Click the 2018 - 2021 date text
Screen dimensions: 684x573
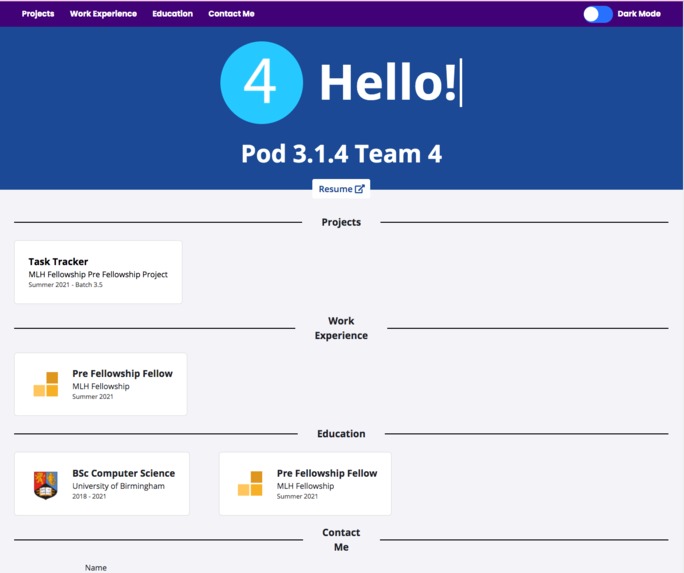(89, 496)
